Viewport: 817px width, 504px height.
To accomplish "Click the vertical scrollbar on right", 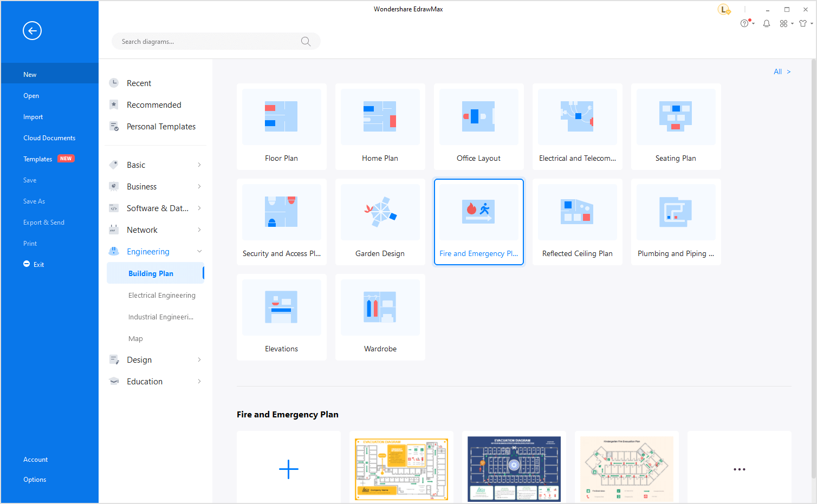I will (813, 269).
